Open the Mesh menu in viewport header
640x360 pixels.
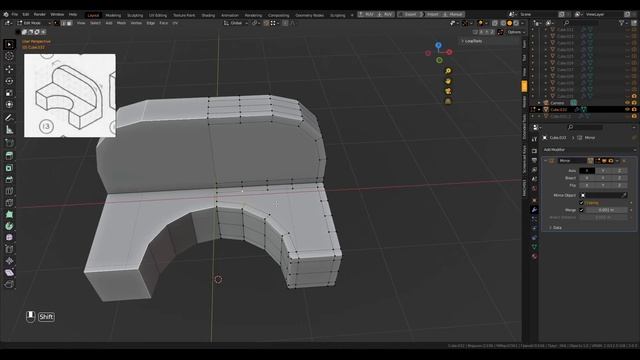coord(122,23)
